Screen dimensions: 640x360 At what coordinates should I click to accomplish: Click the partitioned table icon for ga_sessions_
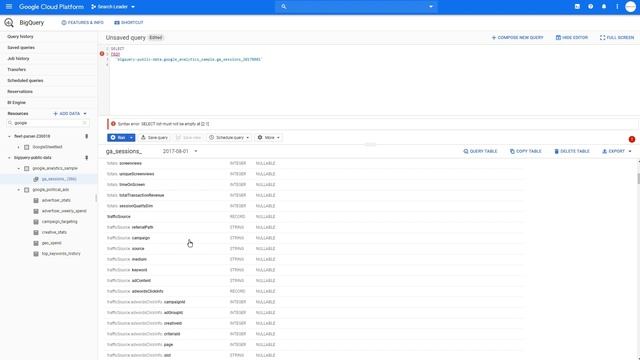click(36, 179)
